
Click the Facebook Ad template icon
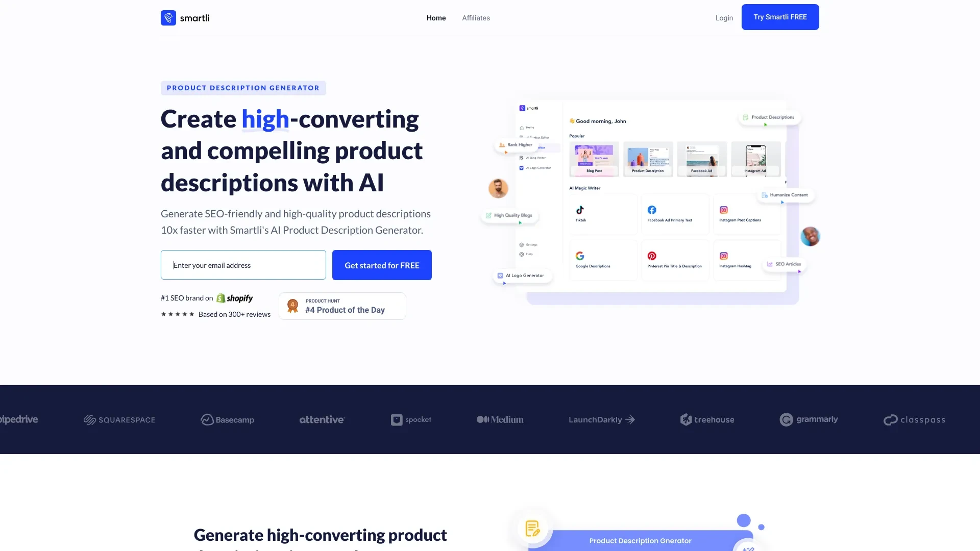coord(701,158)
